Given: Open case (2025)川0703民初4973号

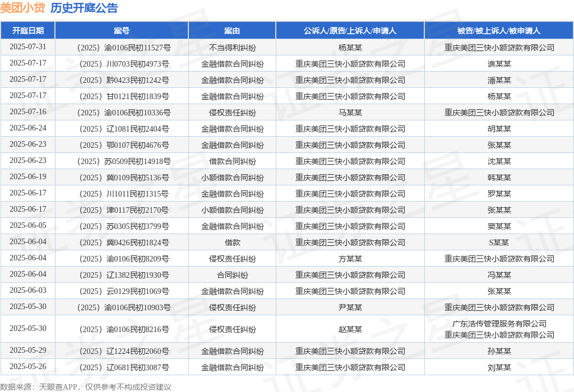Looking at the screenshot, I should pos(124,64).
